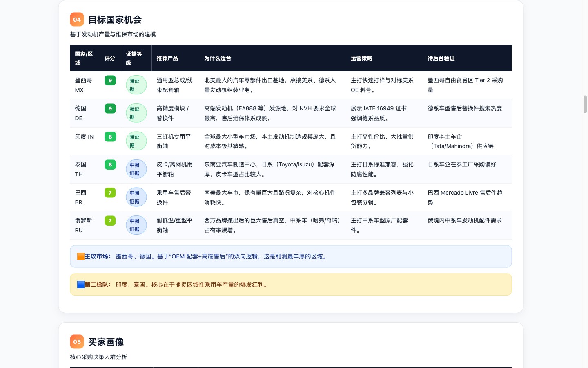Click the blue 主攻市场 callout box
Screen dimensions: 588x368
291,256
